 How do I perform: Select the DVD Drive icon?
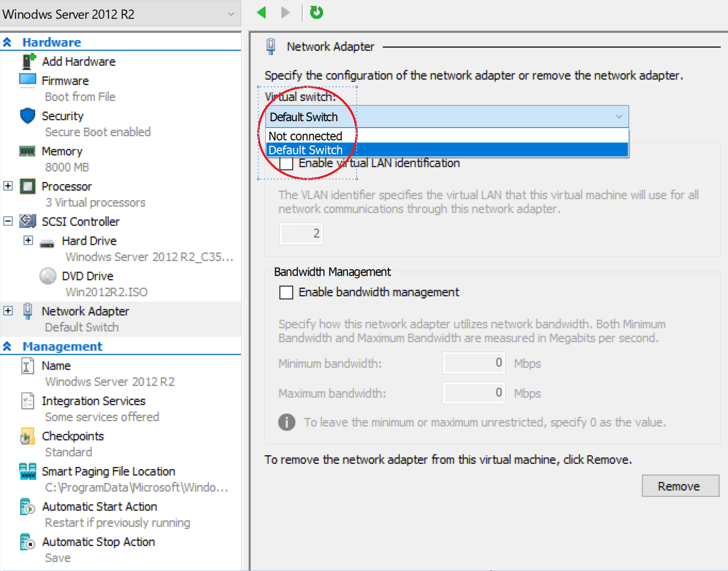[x=48, y=276]
